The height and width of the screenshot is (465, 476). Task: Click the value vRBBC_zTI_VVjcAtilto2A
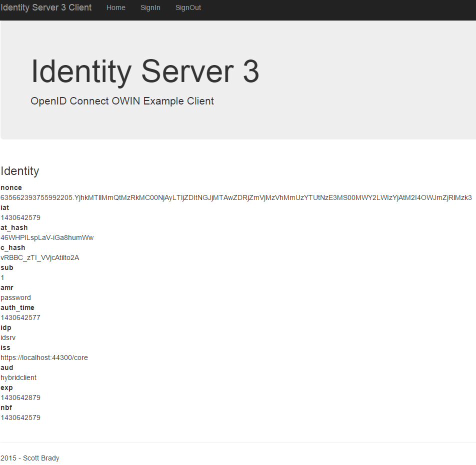pos(40,257)
